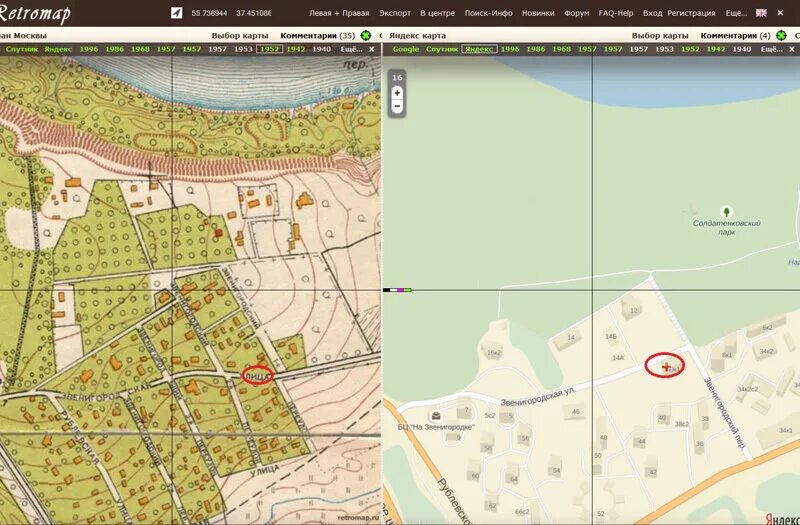Select 1940 map in left panel
The image size is (800, 525).
point(321,49)
